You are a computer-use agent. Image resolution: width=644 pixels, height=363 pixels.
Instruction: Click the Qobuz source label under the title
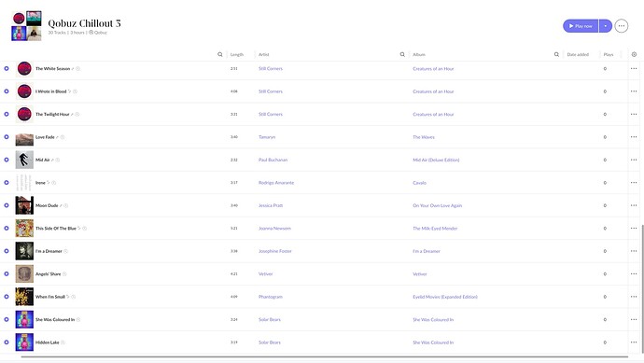pos(98,33)
